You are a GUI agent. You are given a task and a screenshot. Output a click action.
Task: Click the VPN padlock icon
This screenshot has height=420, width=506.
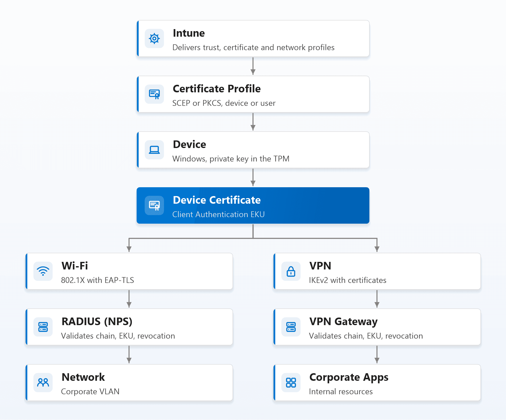[291, 271]
